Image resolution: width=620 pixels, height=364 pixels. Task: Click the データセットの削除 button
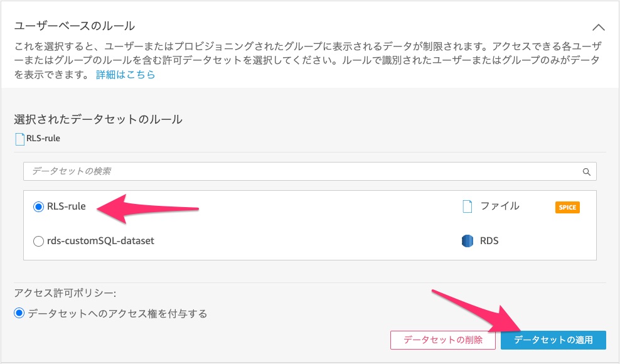443,340
